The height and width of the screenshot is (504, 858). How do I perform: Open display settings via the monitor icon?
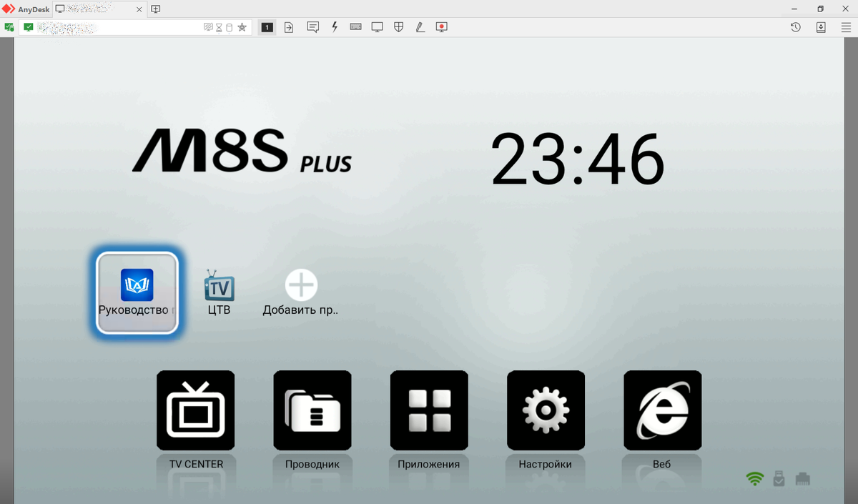coord(377,26)
